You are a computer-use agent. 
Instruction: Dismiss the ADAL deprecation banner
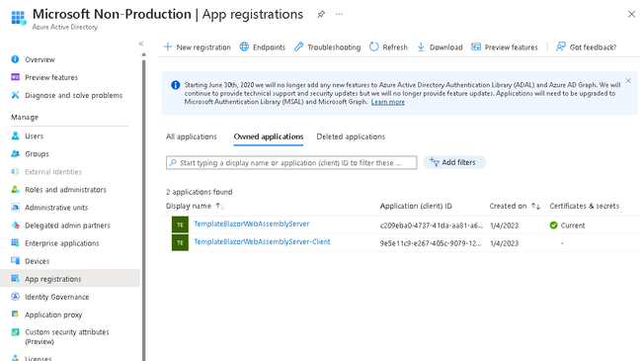point(628,80)
